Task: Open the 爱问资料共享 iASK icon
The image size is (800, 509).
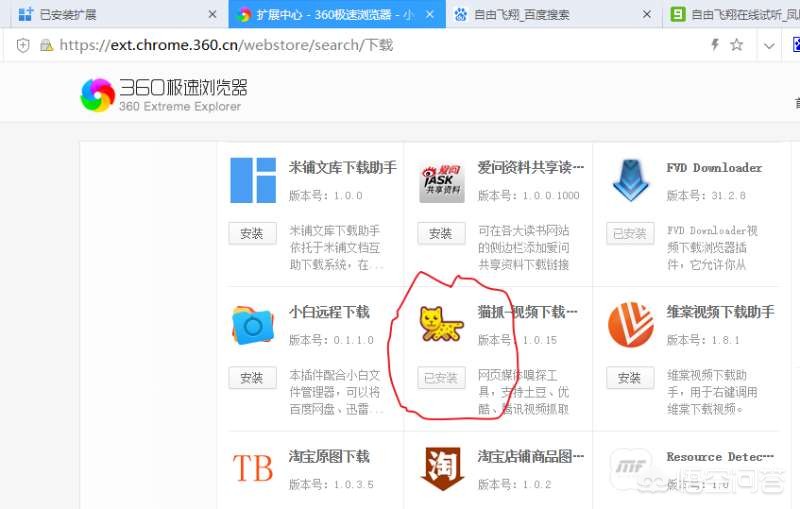Action: [442, 183]
